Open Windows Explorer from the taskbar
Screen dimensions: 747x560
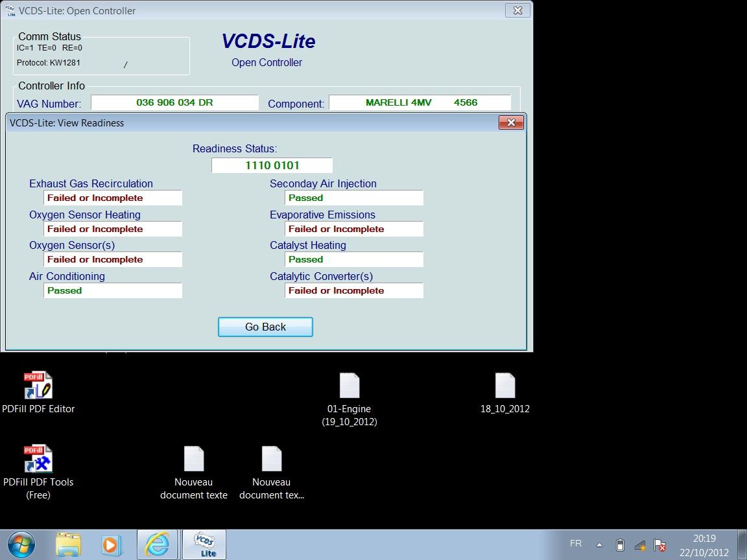click(68, 544)
